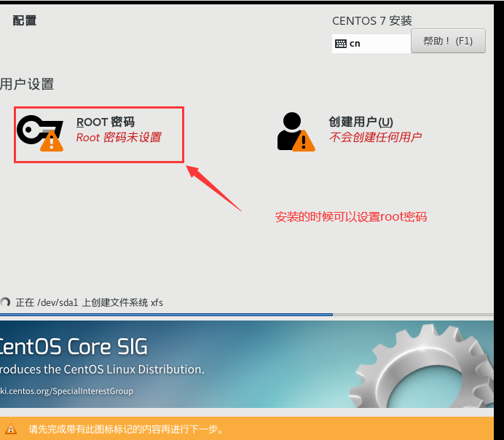Click the 帮助！(F1) help button

coord(448,41)
